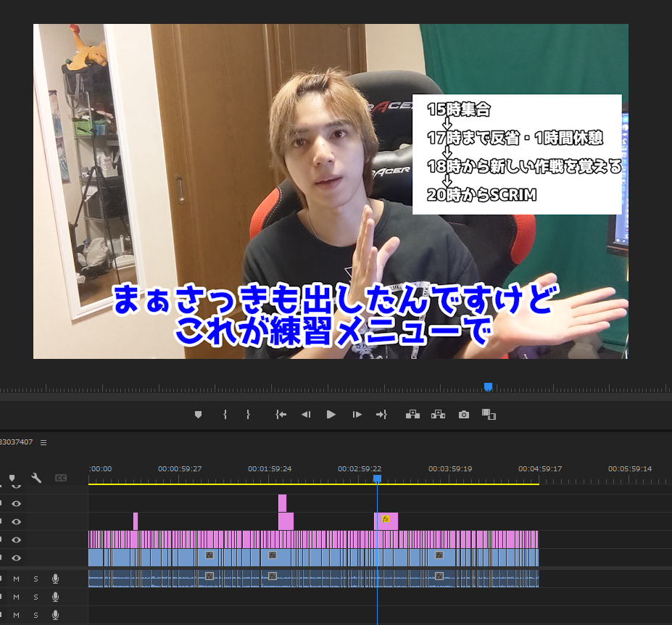Toggle the timeline marker icon beside the wrench

pos(12,478)
